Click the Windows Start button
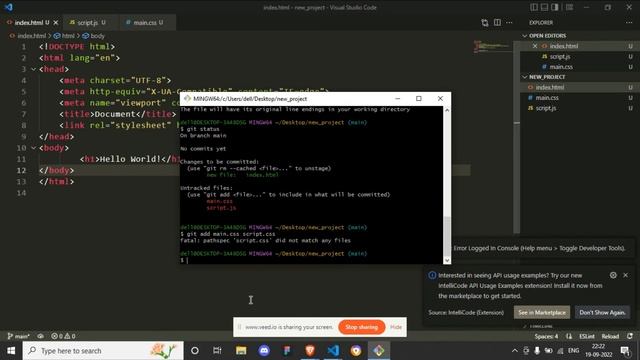This screenshot has height=360, width=640. 11,351
